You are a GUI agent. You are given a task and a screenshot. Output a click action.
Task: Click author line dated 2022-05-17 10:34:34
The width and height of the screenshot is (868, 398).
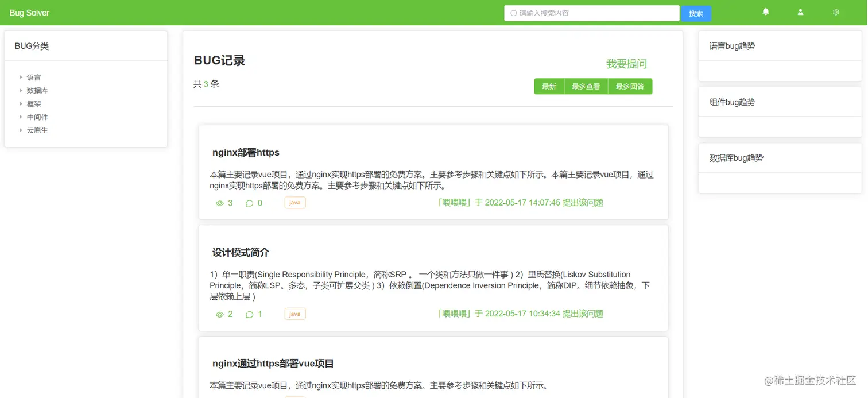520,314
